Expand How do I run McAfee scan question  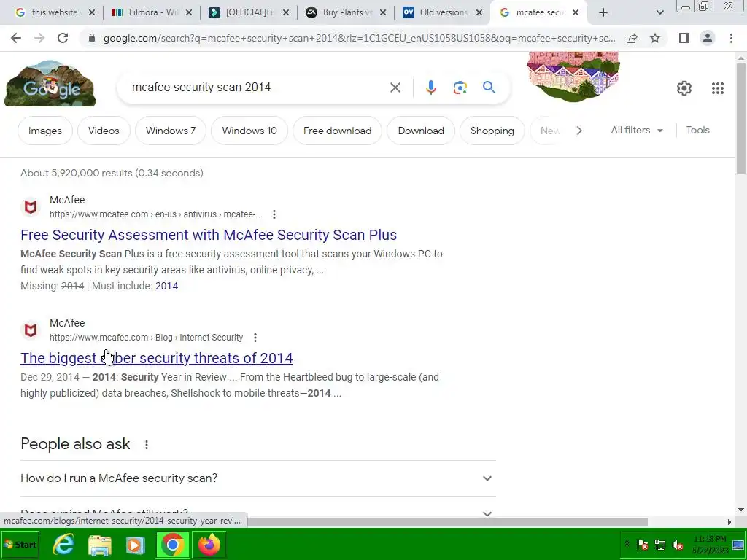click(258, 478)
